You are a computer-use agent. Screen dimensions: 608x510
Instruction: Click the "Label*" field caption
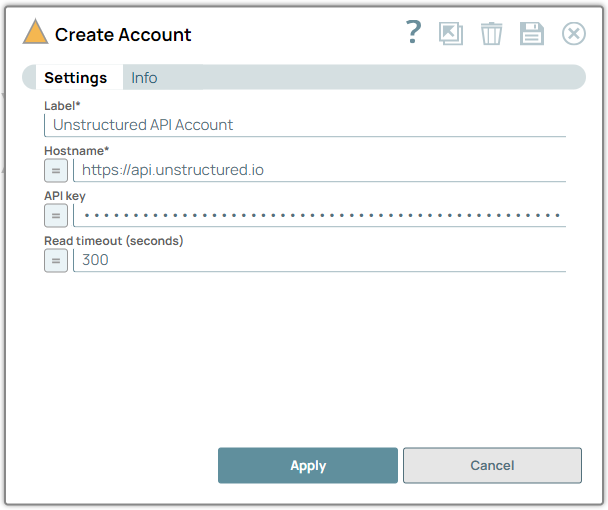click(62, 105)
